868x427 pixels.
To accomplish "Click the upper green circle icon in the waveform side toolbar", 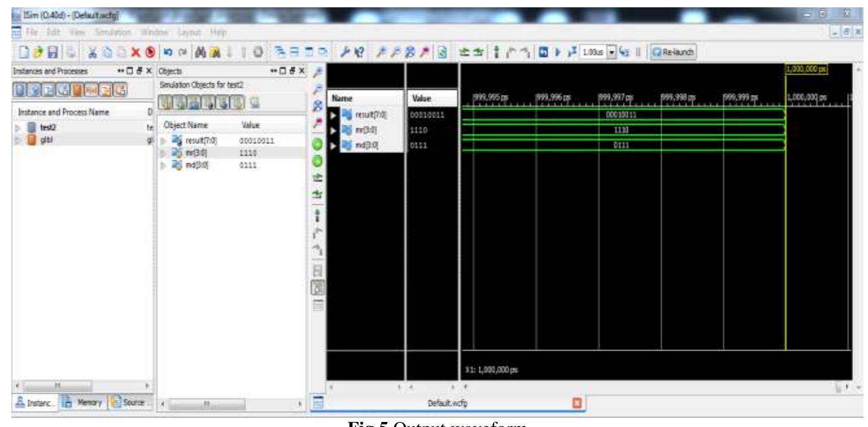I will [x=317, y=145].
